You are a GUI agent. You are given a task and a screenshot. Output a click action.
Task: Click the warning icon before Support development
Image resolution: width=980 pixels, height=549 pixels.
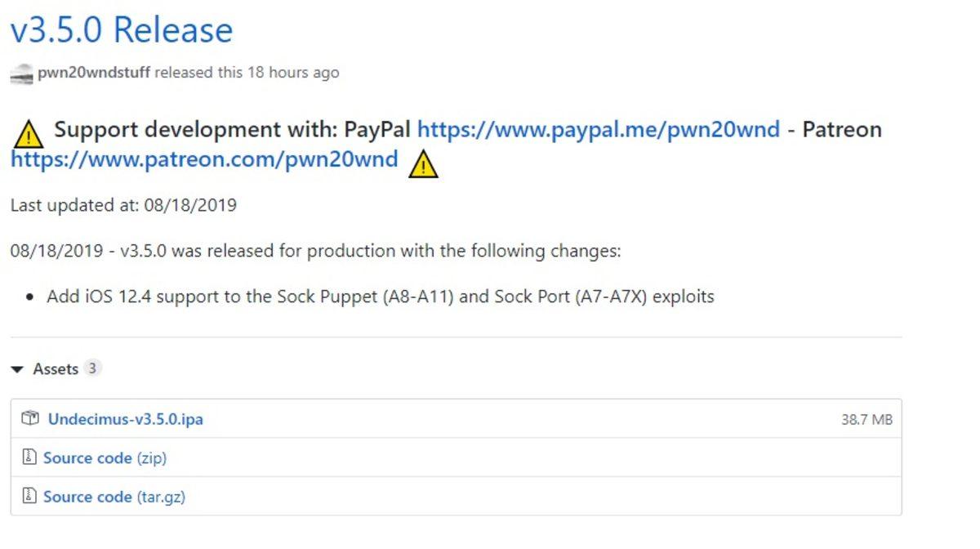pyautogui.click(x=29, y=132)
